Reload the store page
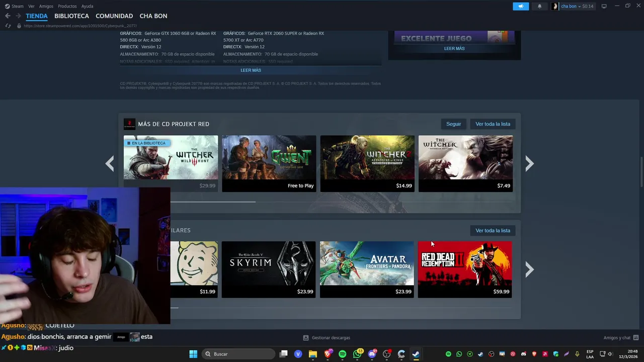The height and width of the screenshot is (362, 644). (x=8, y=26)
